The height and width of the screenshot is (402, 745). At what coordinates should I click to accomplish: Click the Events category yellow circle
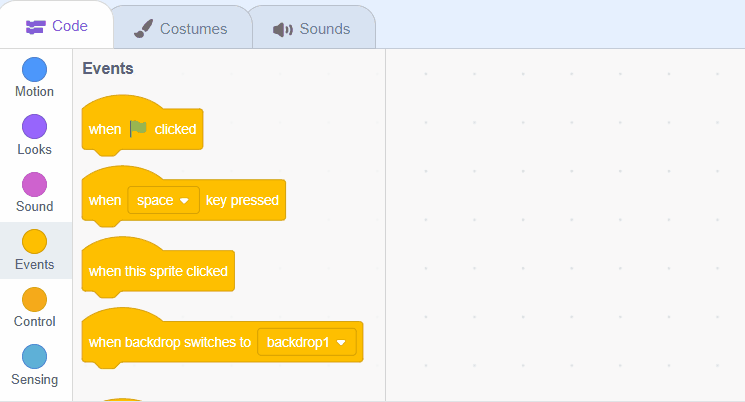(34, 242)
